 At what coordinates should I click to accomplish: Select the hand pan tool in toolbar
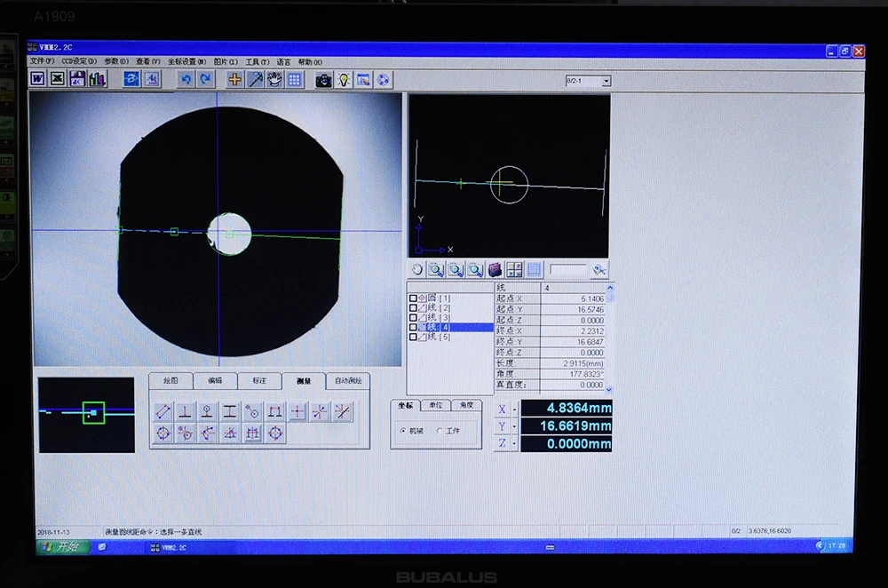click(274, 80)
